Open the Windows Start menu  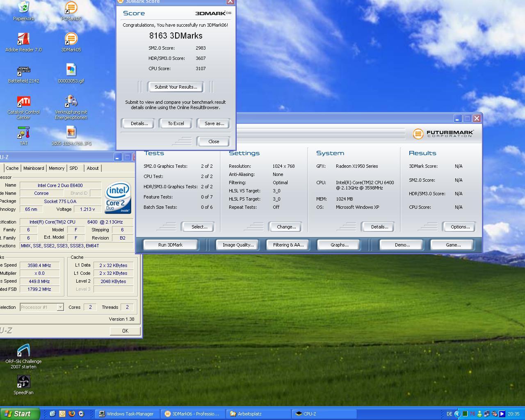point(20,414)
